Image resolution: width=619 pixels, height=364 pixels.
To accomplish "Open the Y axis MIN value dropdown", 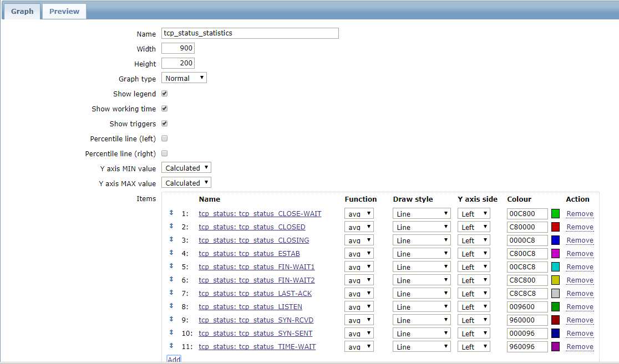I will (x=186, y=168).
